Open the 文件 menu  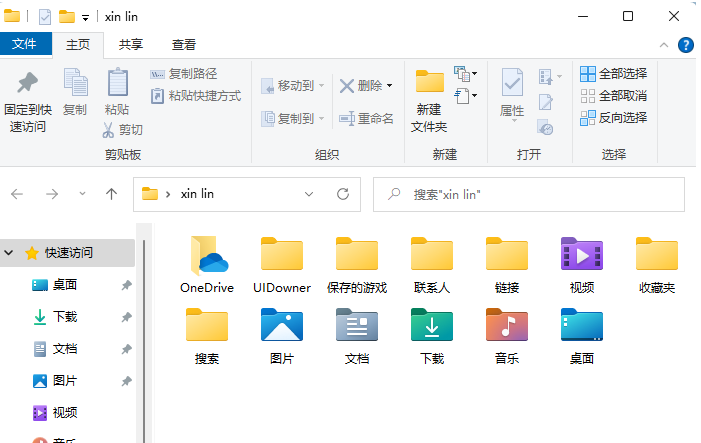[24, 44]
